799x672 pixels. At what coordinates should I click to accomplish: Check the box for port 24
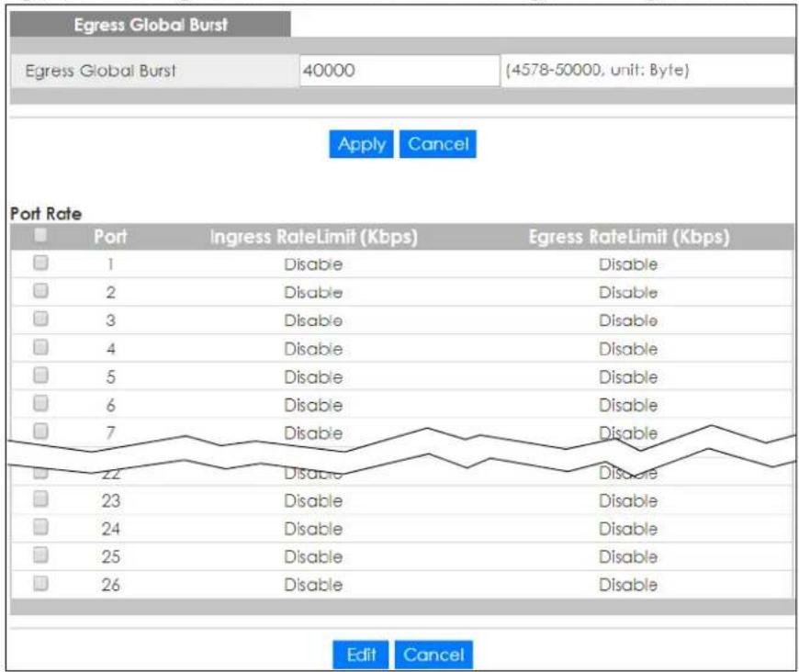click(40, 527)
